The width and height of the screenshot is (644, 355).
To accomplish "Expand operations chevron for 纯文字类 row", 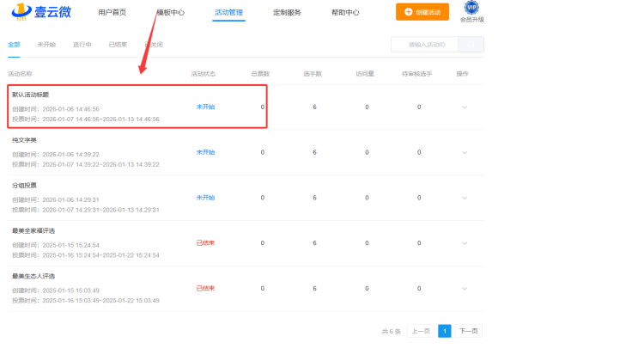I will click(465, 152).
